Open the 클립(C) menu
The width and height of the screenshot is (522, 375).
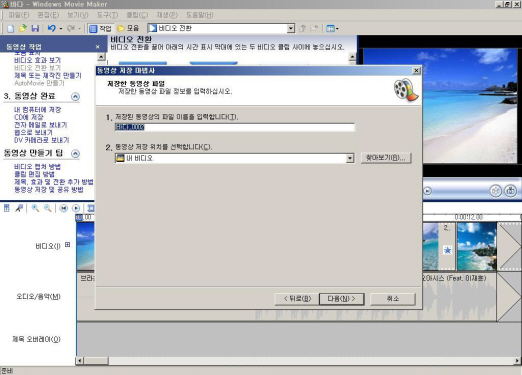pyautogui.click(x=137, y=15)
